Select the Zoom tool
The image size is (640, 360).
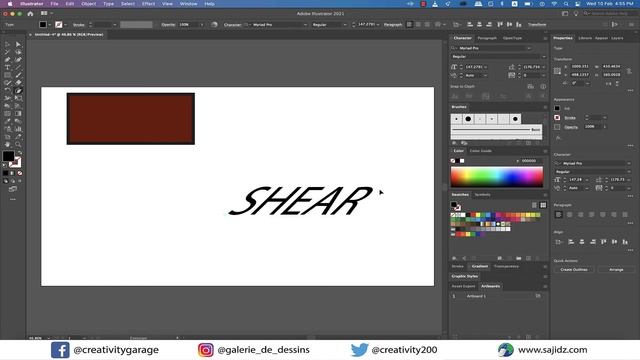click(18, 144)
